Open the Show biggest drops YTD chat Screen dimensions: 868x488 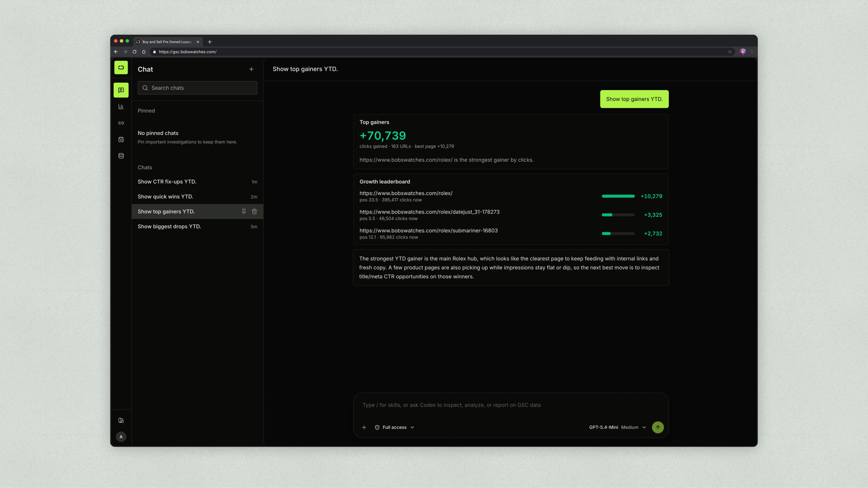tap(197, 226)
